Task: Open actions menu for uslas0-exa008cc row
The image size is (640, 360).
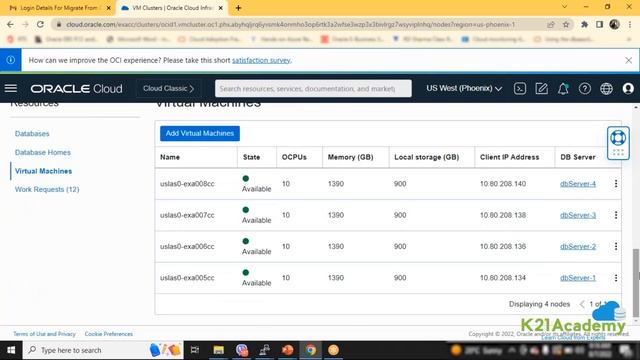Action: click(x=616, y=184)
